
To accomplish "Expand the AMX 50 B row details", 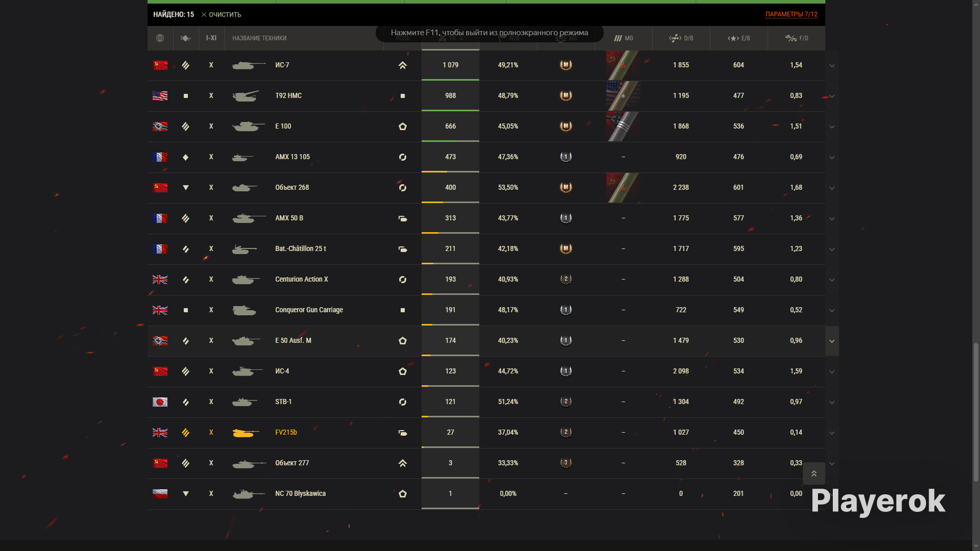I will click(x=832, y=219).
